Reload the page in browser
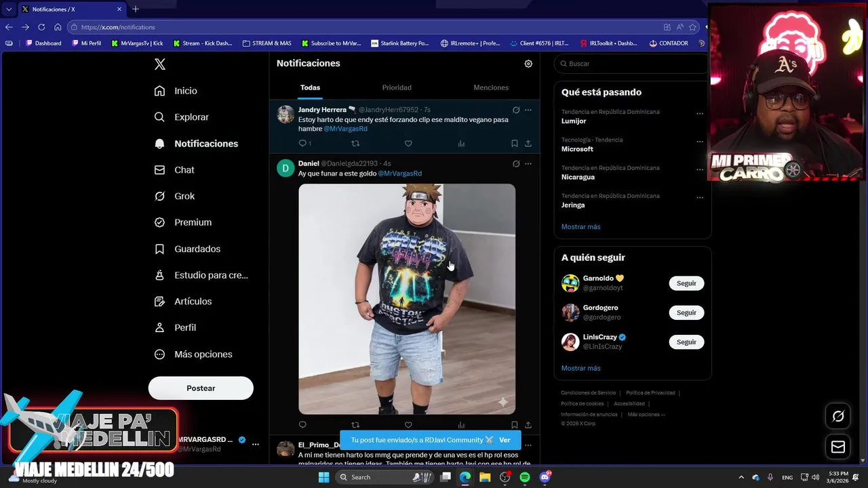 tap(41, 27)
